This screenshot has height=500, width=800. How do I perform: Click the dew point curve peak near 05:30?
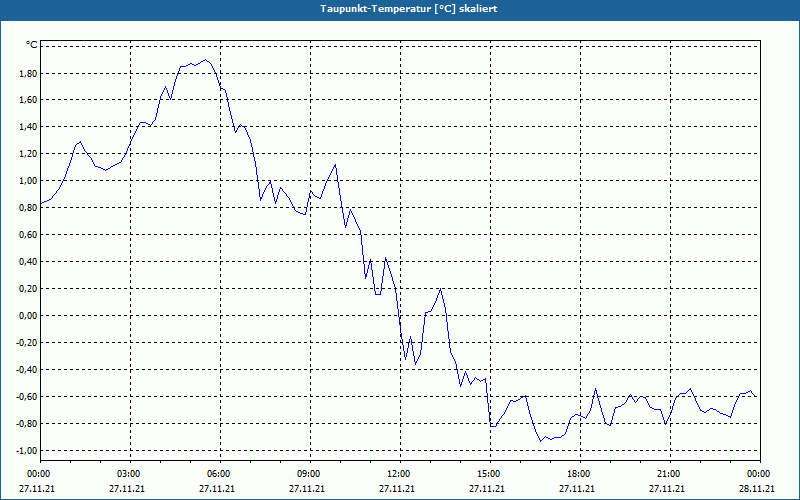[206, 60]
